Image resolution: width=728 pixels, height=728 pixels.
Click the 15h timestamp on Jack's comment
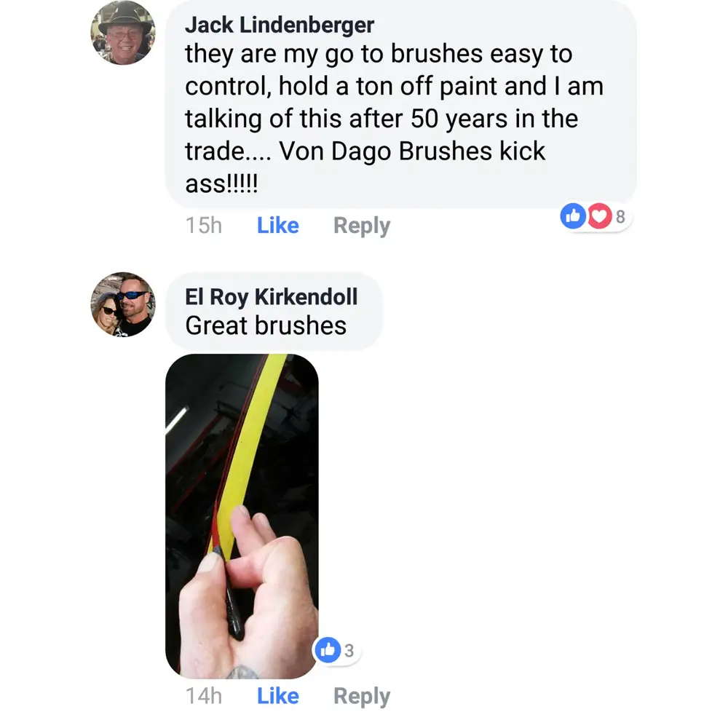tap(204, 226)
